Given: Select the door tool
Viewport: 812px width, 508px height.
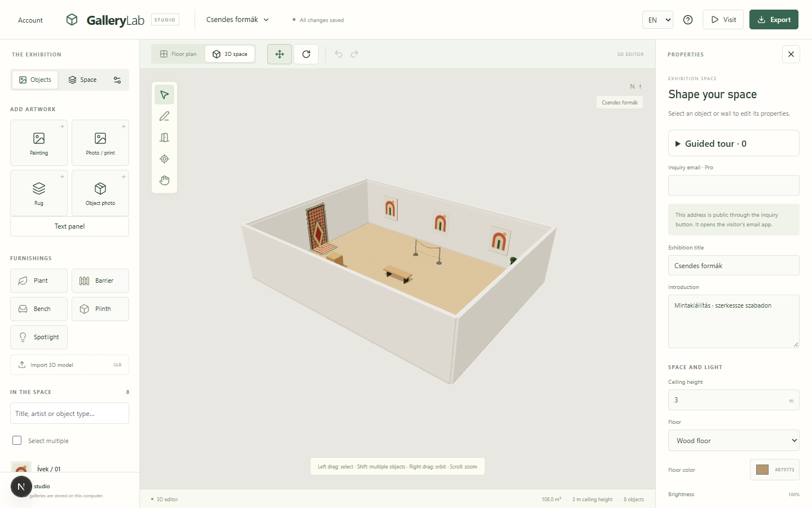Looking at the screenshot, I should click(164, 138).
